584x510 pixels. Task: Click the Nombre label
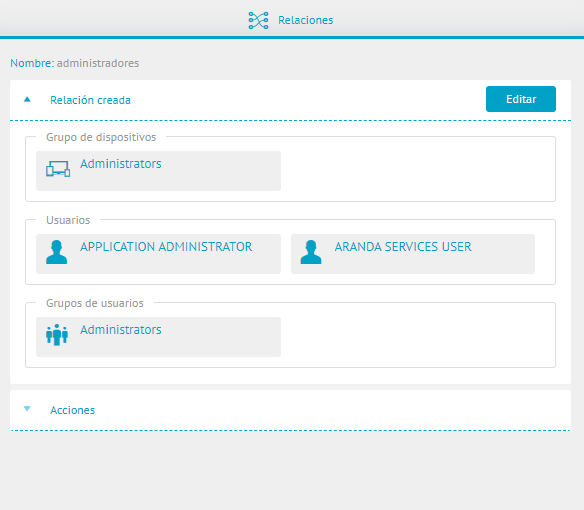pos(32,63)
